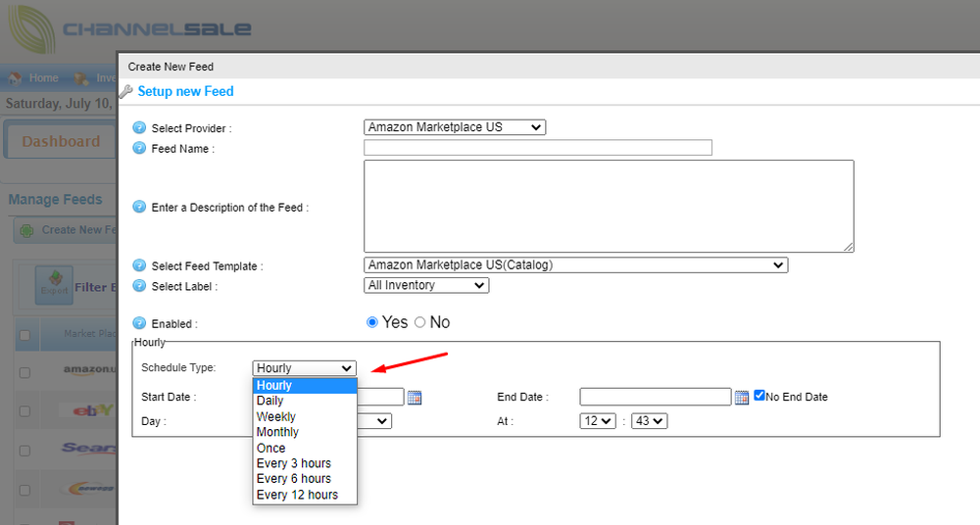Click the Feed Name text field
980x525 pixels.
[537, 148]
